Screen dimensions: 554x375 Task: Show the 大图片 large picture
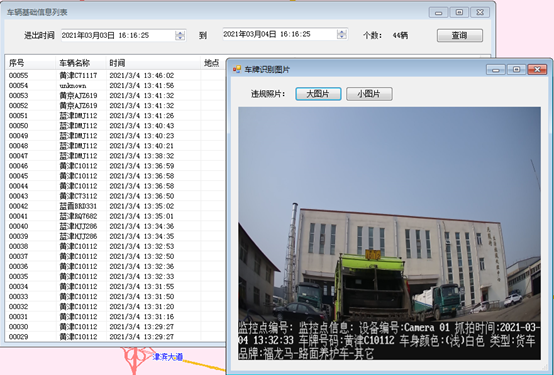318,94
